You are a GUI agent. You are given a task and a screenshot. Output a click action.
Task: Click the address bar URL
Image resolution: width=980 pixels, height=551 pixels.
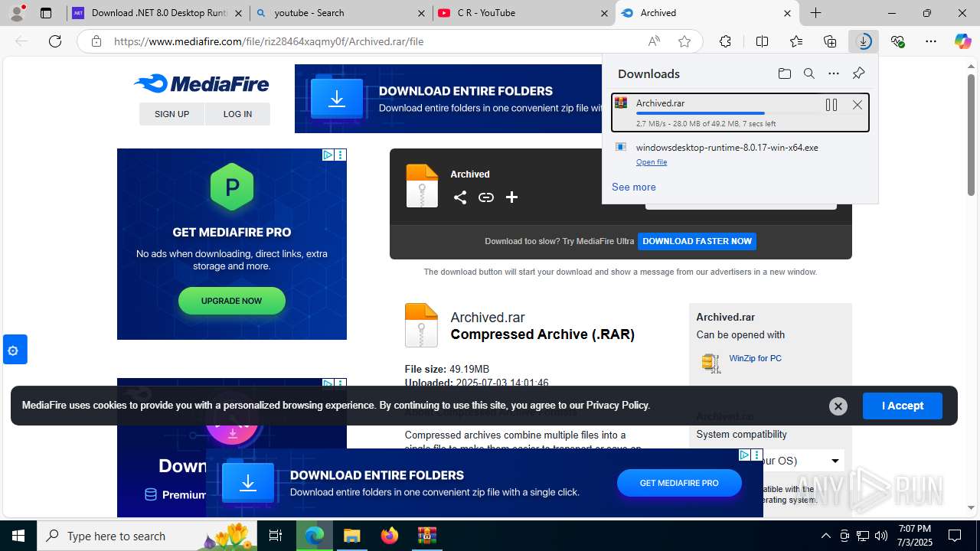(269, 41)
